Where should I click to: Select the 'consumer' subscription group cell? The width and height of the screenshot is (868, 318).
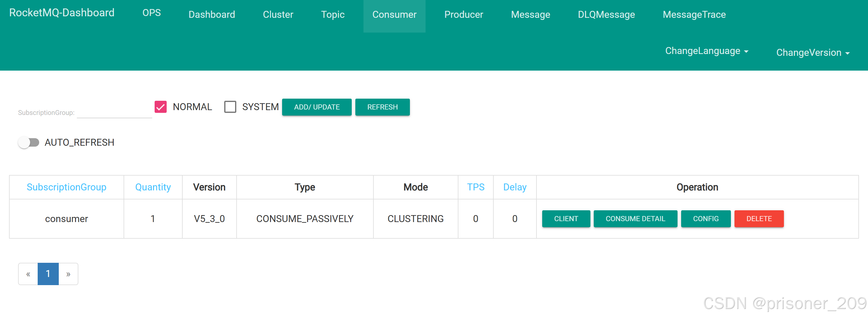click(x=66, y=219)
